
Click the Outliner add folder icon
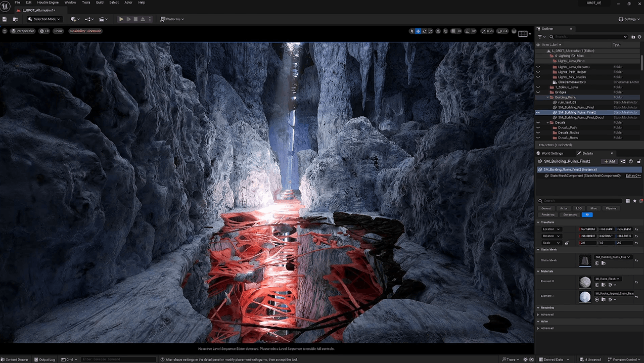[633, 37]
